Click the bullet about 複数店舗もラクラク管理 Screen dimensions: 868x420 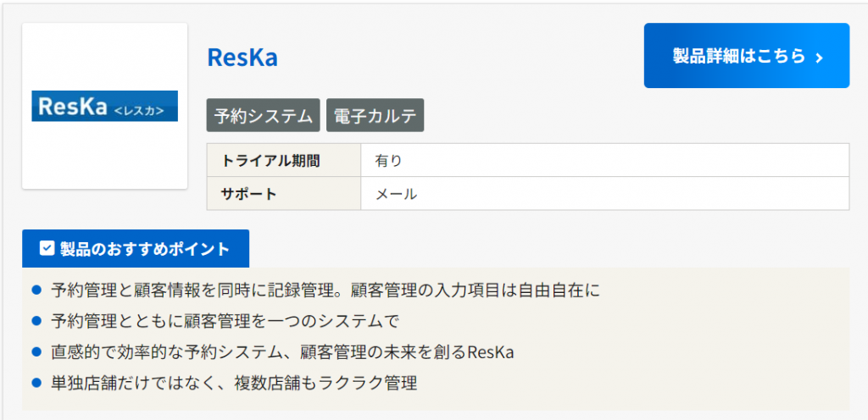pos(234,383)
